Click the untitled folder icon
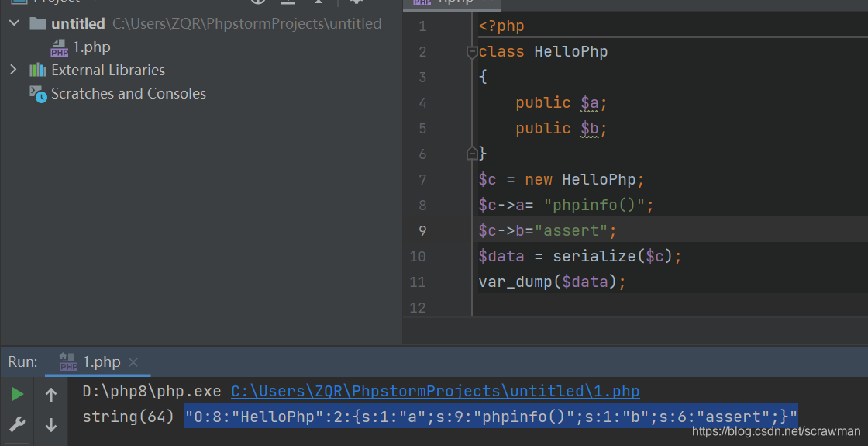Screen dimensions: 868x446 38,23
